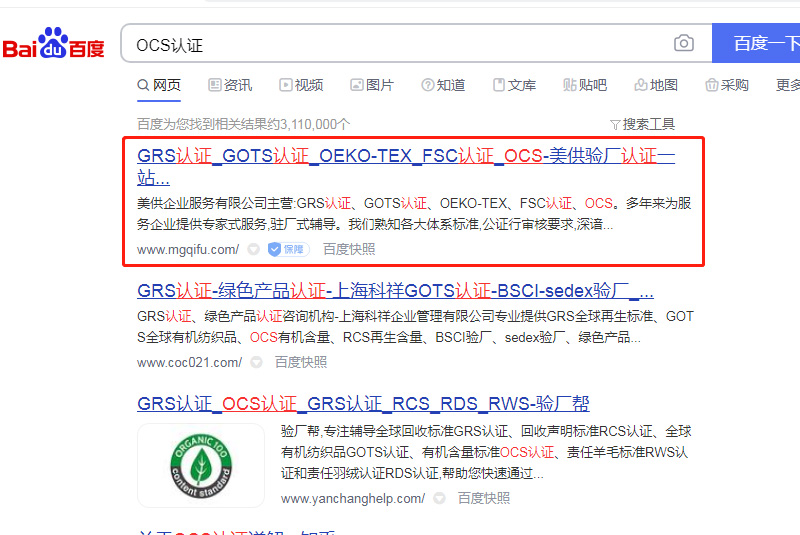Viewport: 800px width, 535px height.
Task: Open the 文库 library tab
Action: click(513, 85)
